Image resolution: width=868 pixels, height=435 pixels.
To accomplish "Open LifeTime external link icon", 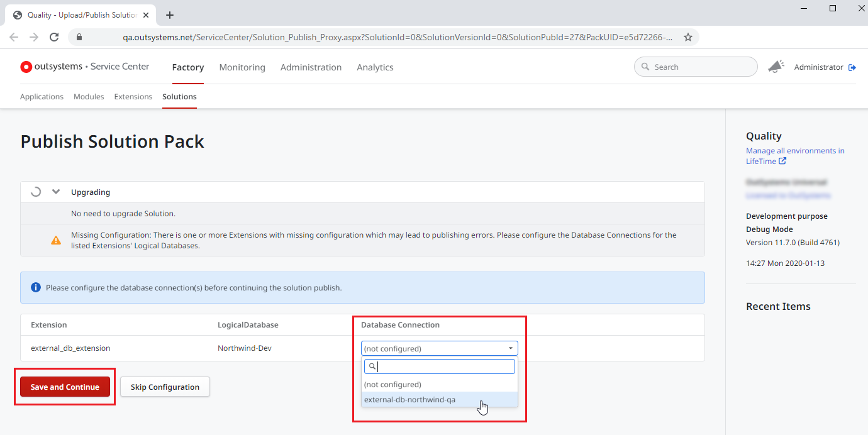I will pyautogui.click(x=782, y=161).
